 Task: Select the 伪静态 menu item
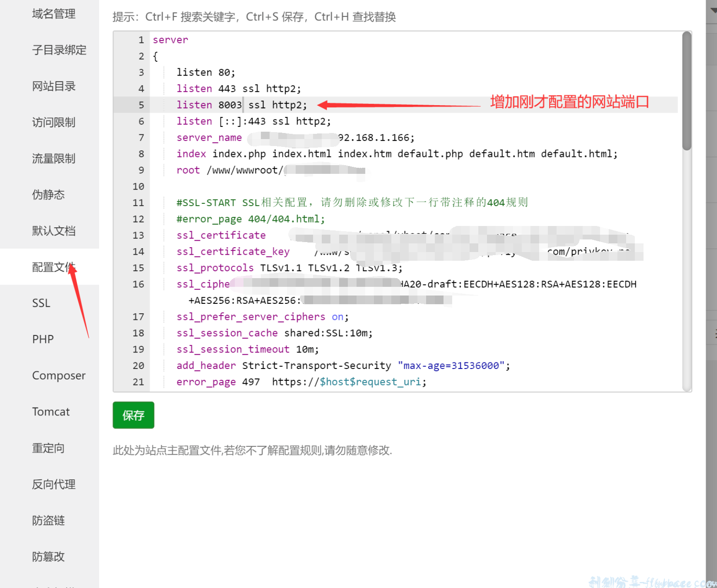[x=48, y=194]
